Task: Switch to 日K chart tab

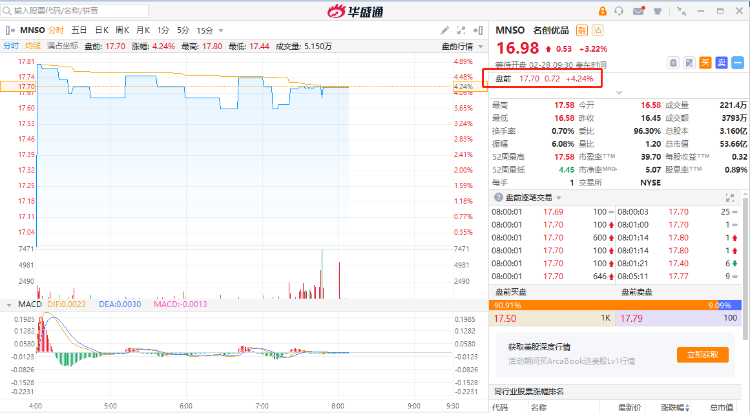Action: (x=101, y=30)
